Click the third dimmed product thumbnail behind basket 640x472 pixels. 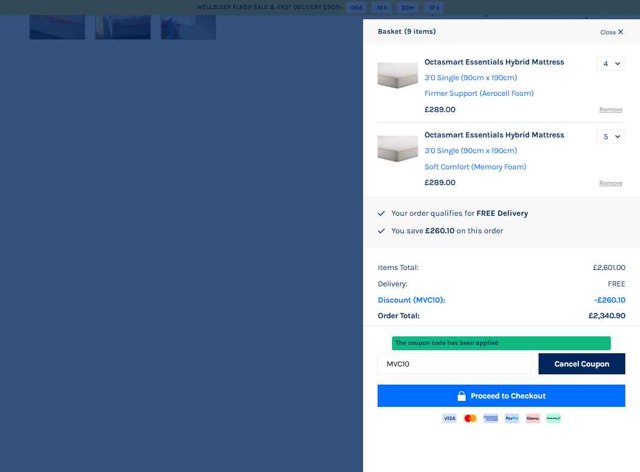click(188, 27)
